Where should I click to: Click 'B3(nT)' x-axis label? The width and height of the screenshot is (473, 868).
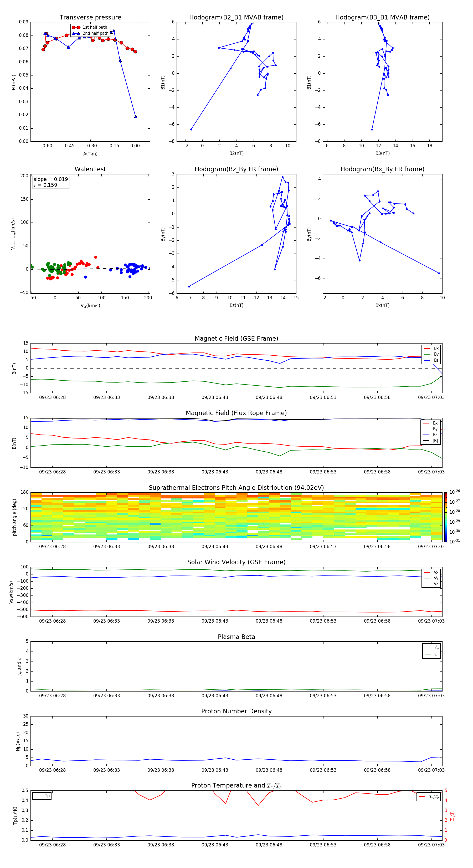pyautogui.click(x=382, y=153)
